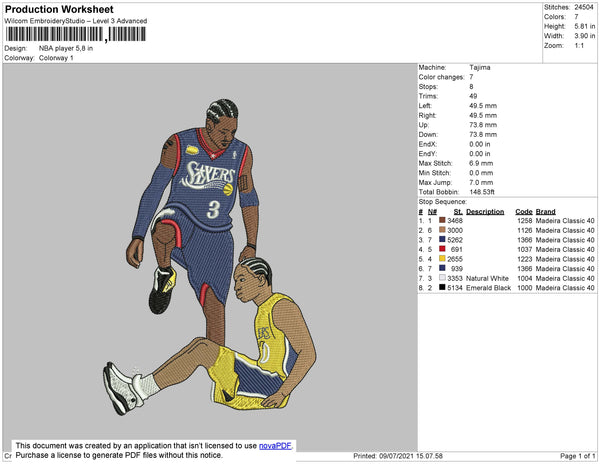Click the 'Page 1 of 1' footer text
Viewport: 600px width, 464px height.
click(577, 456)
